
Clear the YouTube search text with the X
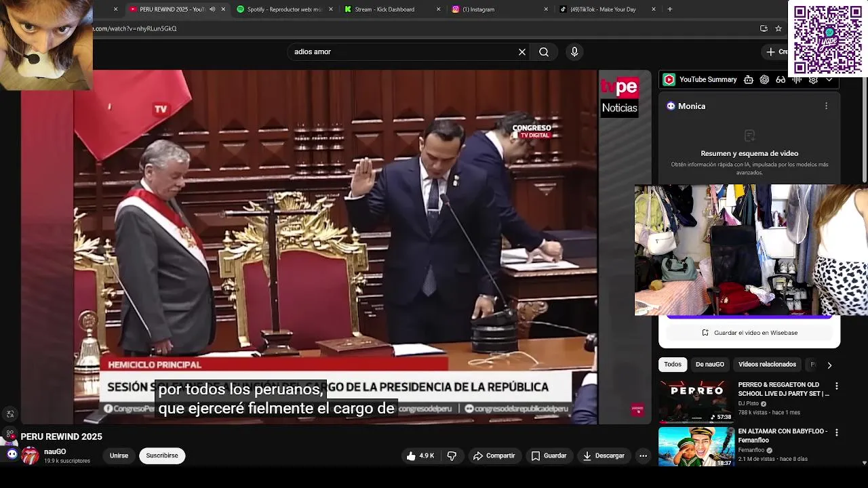[522, 52]
